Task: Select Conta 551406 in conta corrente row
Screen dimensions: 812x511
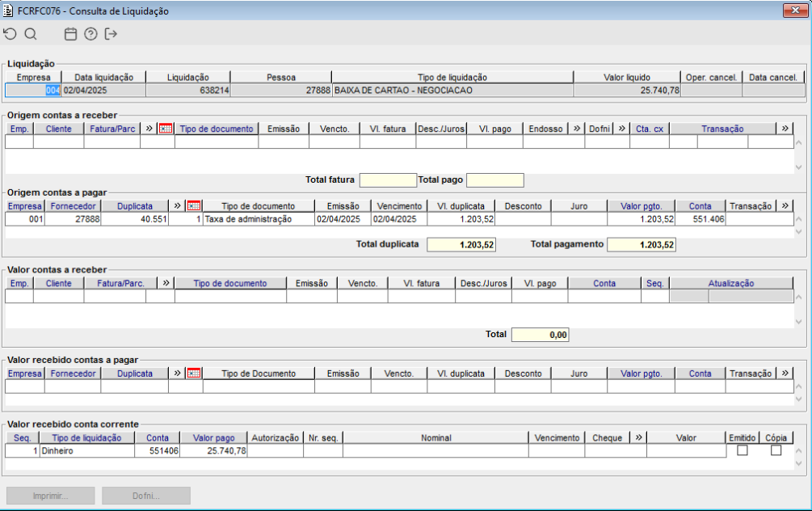Action: [x=157, y=451]
